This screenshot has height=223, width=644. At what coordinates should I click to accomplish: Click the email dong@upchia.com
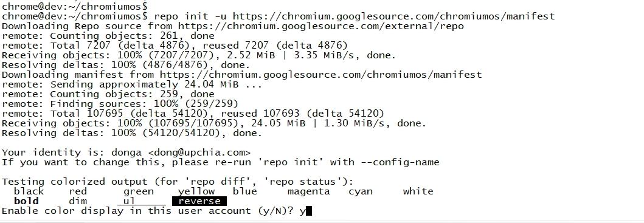pos(199,153)
